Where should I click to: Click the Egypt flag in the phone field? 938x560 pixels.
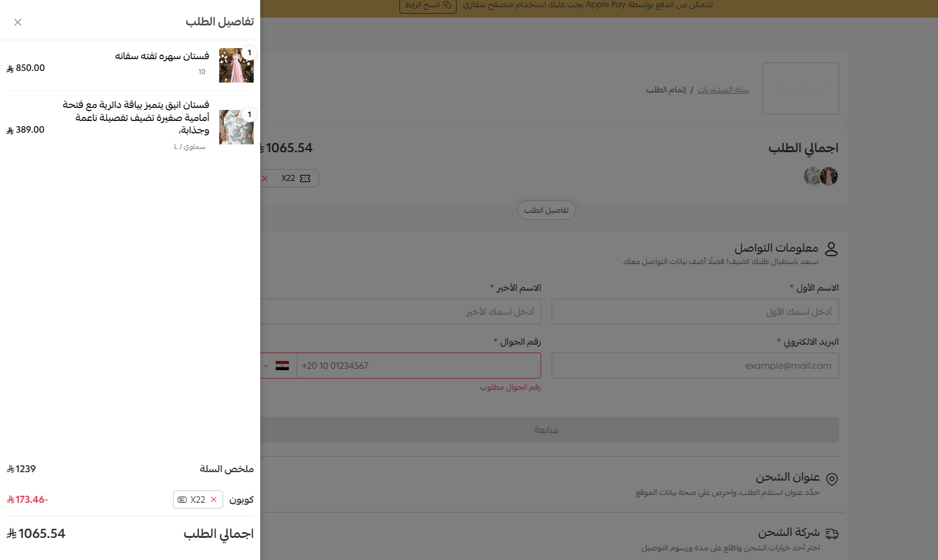point(282,366)
